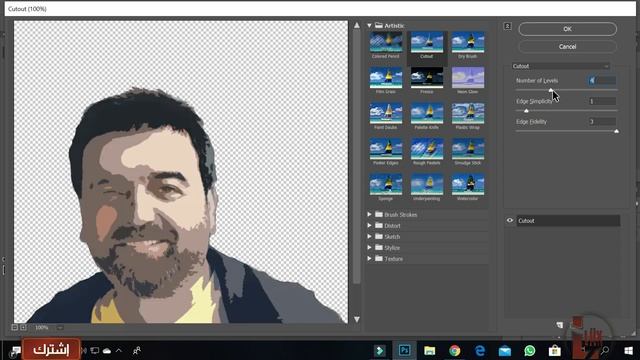Click the filter list scroll up arrow

pyautogui.click(x=357, y=25)
